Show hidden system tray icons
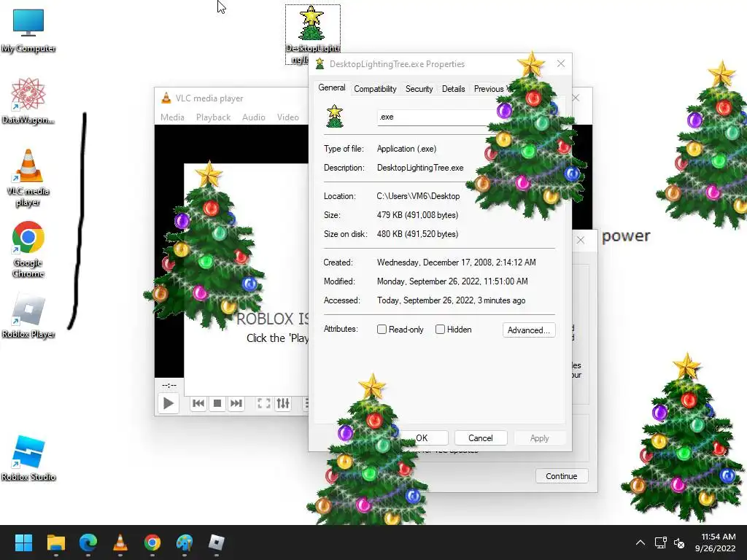 [x=640, y=542]
